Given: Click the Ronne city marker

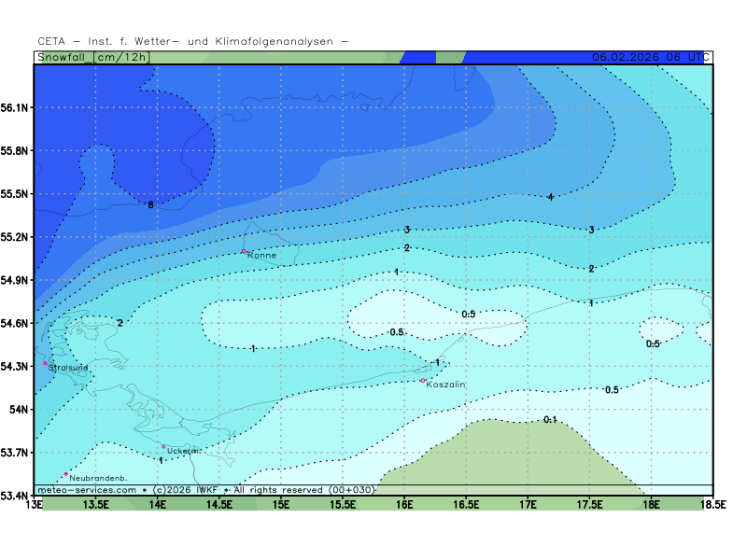Looking at the screenshot, I should pyautogui.click(x=244, y=251).
